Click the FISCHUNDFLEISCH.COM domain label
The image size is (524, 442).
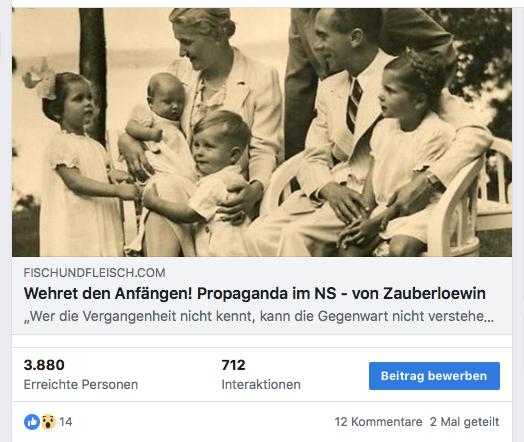[x=95, y=273]
